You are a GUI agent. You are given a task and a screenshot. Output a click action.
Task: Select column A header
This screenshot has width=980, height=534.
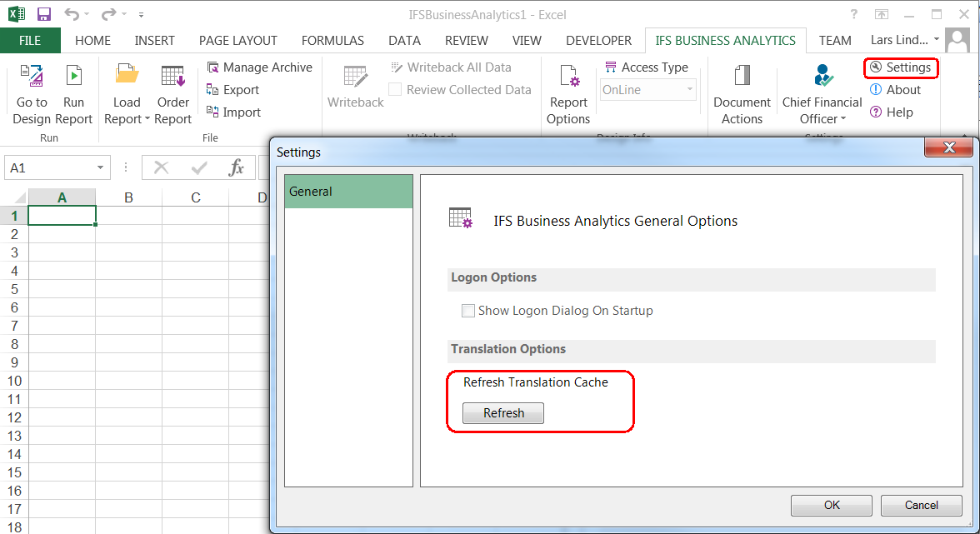coord(62,197)
